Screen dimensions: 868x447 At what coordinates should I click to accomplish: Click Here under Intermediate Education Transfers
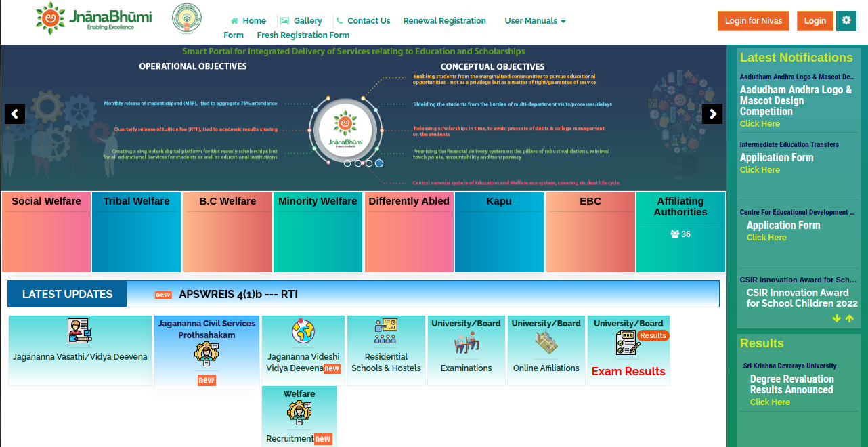point(760,170)
